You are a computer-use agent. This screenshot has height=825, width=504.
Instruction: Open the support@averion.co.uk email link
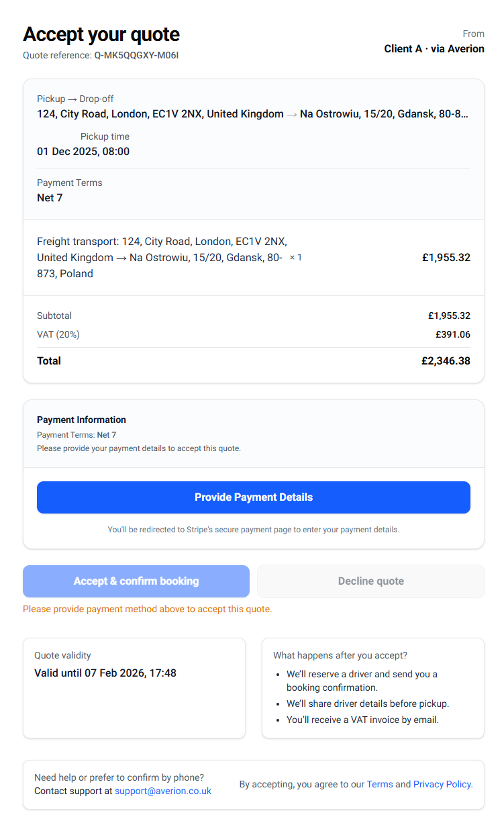(x=163, y=791)
